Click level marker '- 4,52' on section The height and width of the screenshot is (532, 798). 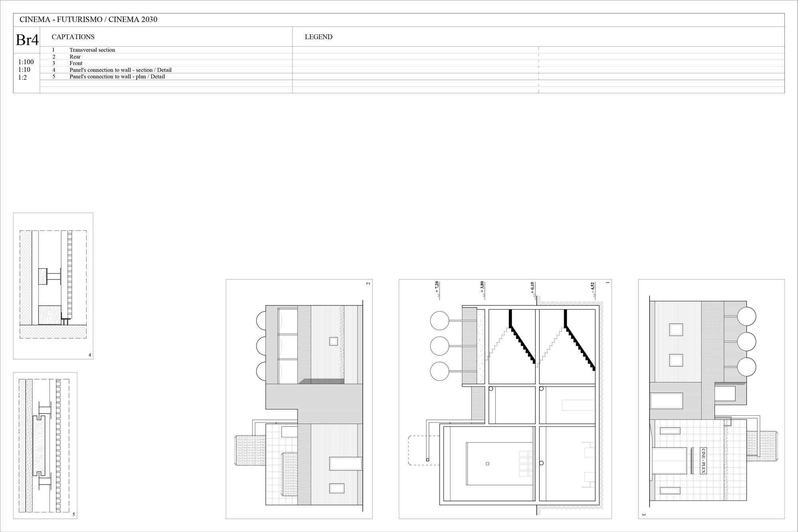[593, 289]
